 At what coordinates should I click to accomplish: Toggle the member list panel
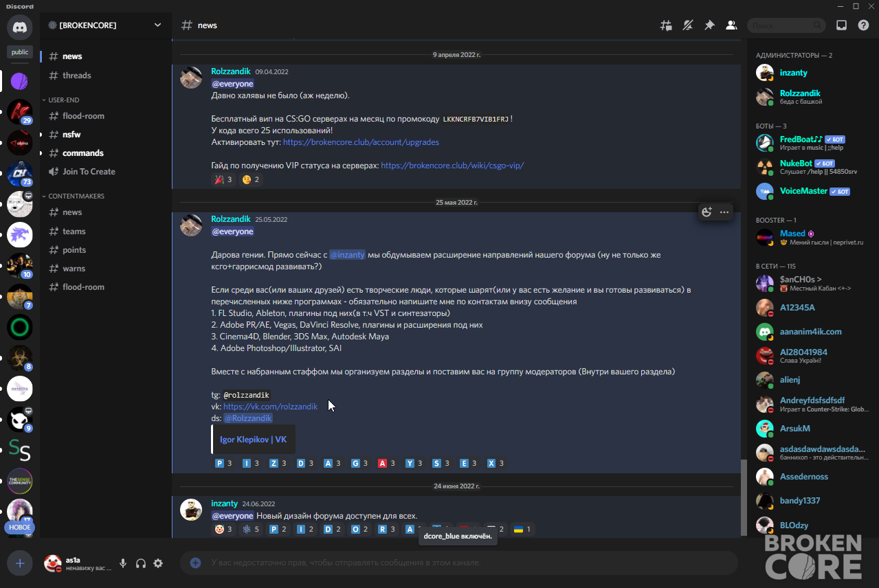pyautogui.click(x=731, y=25)
